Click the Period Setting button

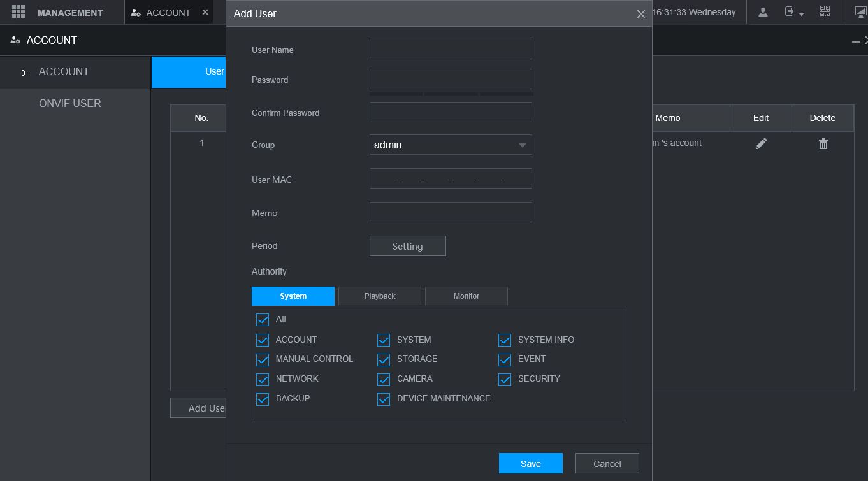(x=407, y=247)
